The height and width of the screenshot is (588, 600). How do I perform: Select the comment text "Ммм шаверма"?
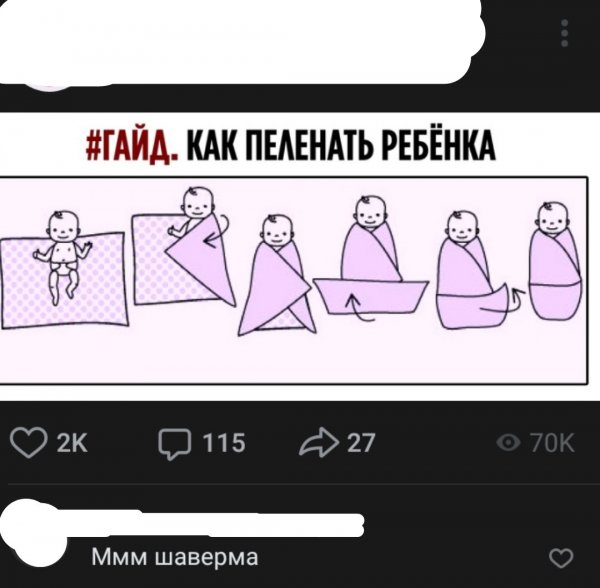click(174, 557)
